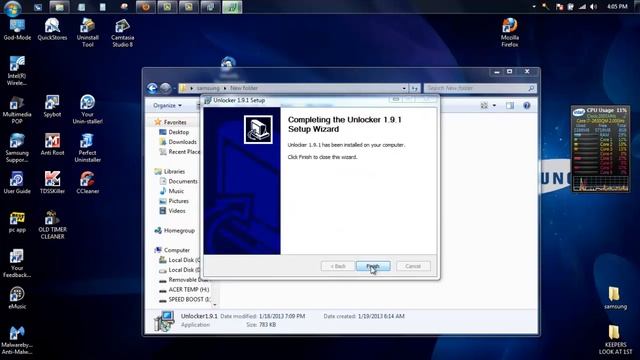This screenshot has height=360, width=640.
Task: Click the taskbar clock showing 4:05 PM
Action: [617, 7]
